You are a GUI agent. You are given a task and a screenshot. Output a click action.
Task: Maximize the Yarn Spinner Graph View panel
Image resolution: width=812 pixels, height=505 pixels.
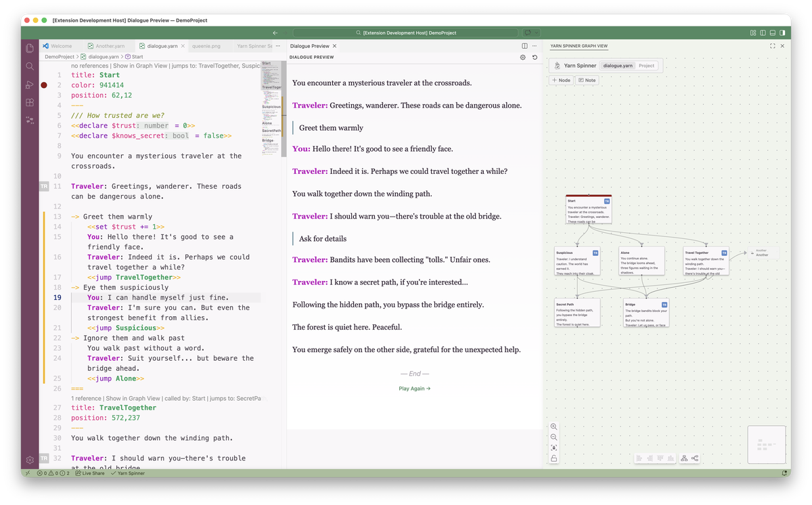click(x=773, y=46)
